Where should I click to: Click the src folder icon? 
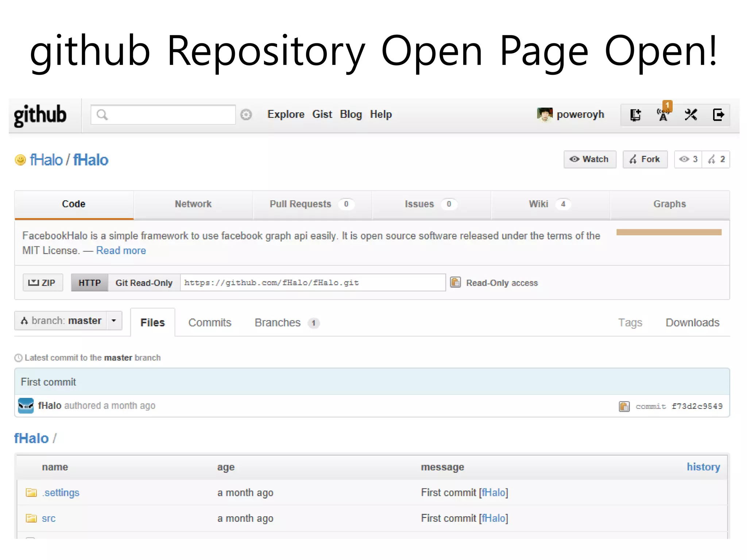tap(31, 518)
